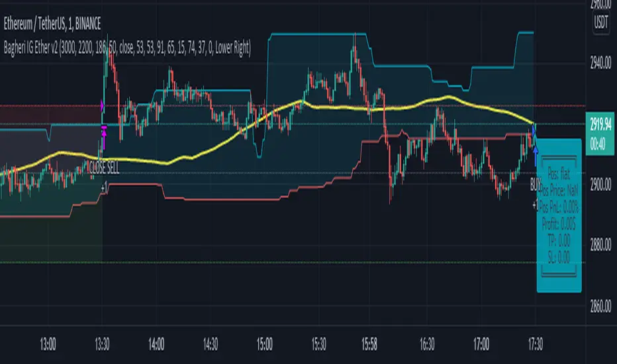Click the 15:58 time axis label
Viewport: 617px width, 364px height.
[x=369, y=344]
